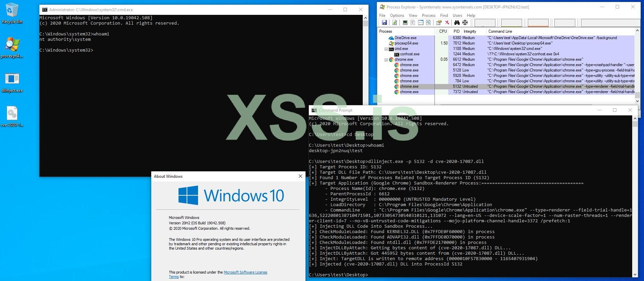This screenshot has height=281, width=644.
Task: Click the OneDrive.exe cloud icon
Action: (391, 38)
